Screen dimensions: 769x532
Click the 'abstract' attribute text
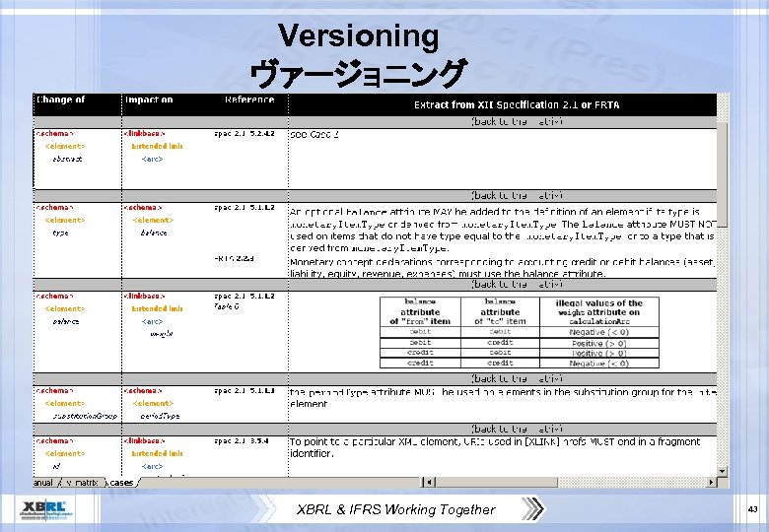pos(67,159)
